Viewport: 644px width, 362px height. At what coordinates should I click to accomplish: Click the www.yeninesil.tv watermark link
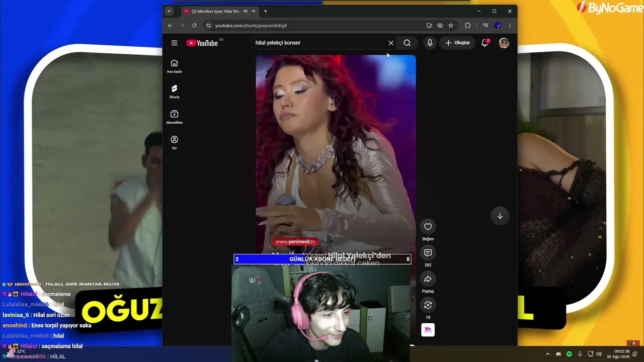(x=295, y=241)
